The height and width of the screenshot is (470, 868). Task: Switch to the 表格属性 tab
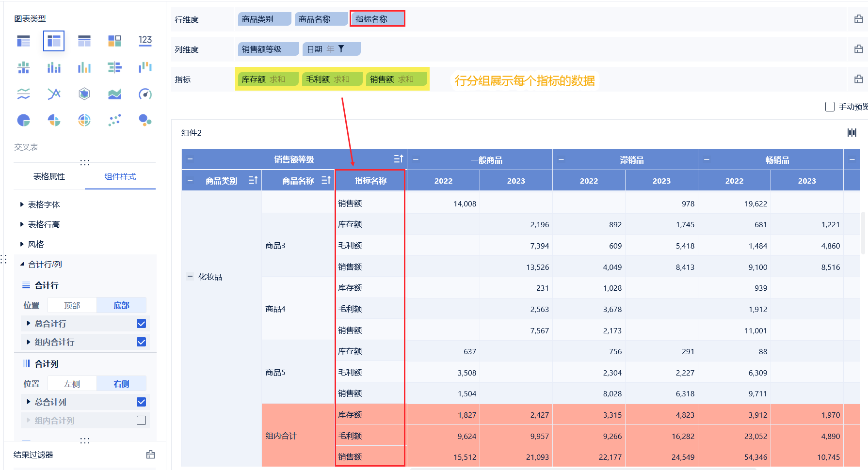(49, 176)
